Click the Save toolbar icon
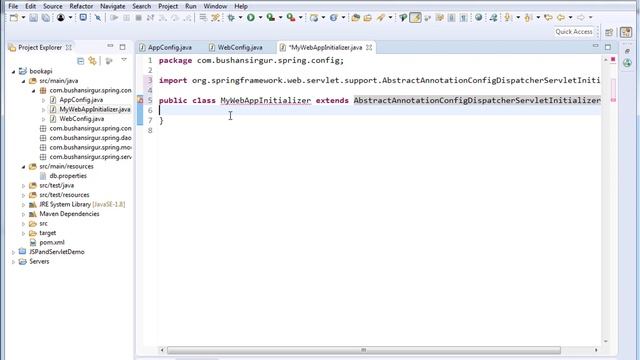Viewport: 640px width, 360px height. coord(33,18)
